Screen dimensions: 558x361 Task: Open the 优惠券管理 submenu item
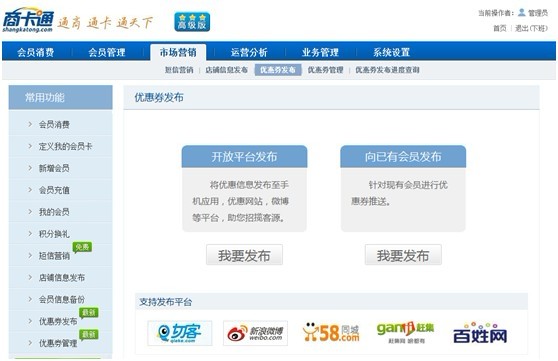pos(325,70)
